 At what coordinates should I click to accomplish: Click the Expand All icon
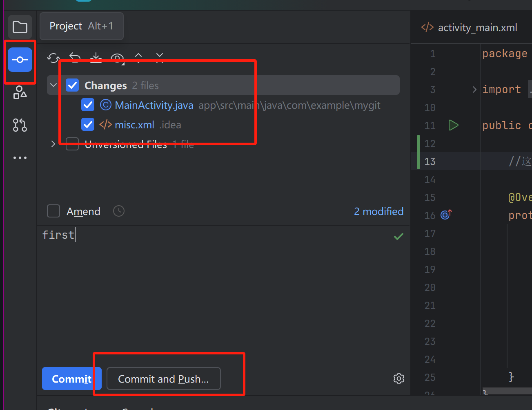pos(138,57)
